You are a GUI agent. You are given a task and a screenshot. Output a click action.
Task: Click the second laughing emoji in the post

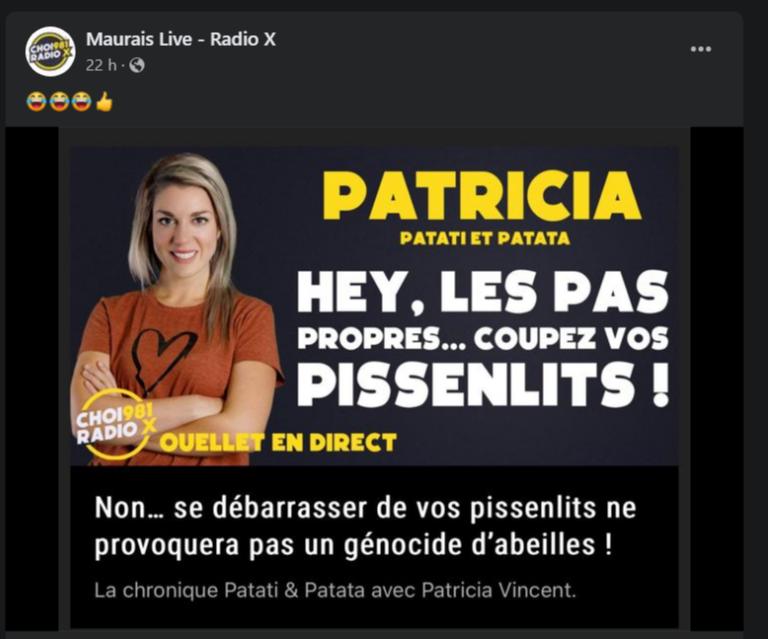59,102
